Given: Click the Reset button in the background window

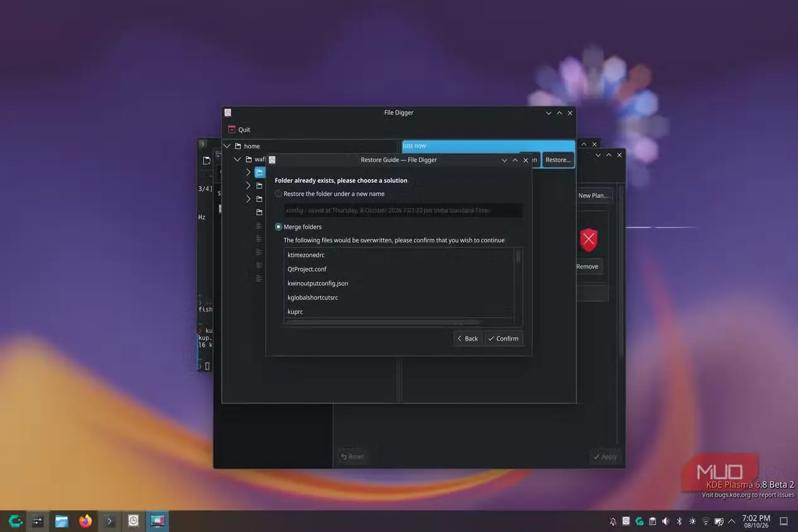Looking at the screenshot, I should point(352,456).
